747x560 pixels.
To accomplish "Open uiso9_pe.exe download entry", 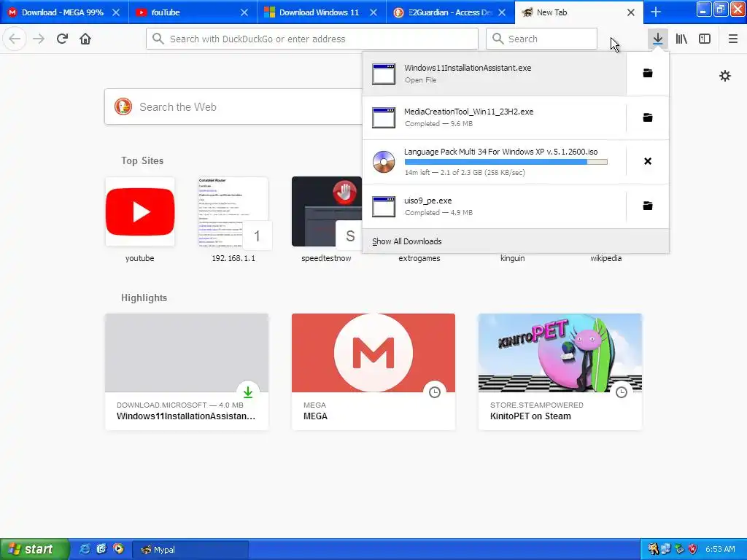I will (494, 206).
